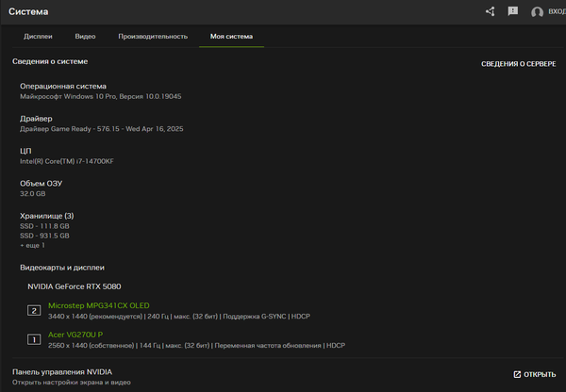Click the Панель управления NVIDIA title

pos(62,372)
